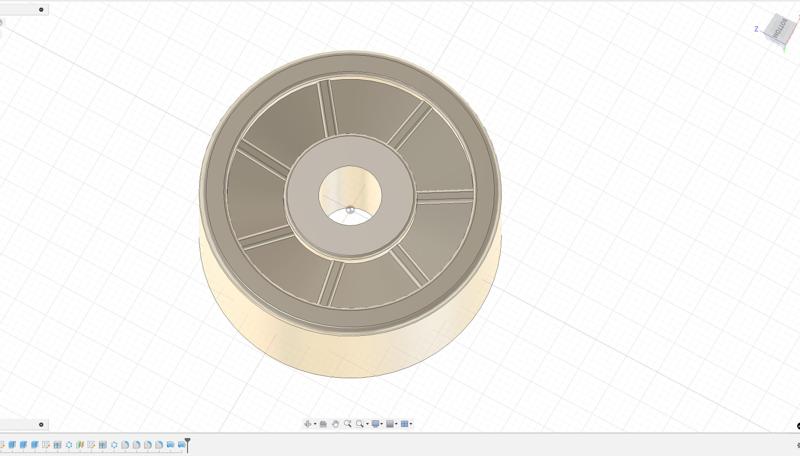Click the timeline playhead marker

pyautogui.click(x=187, y=444)
